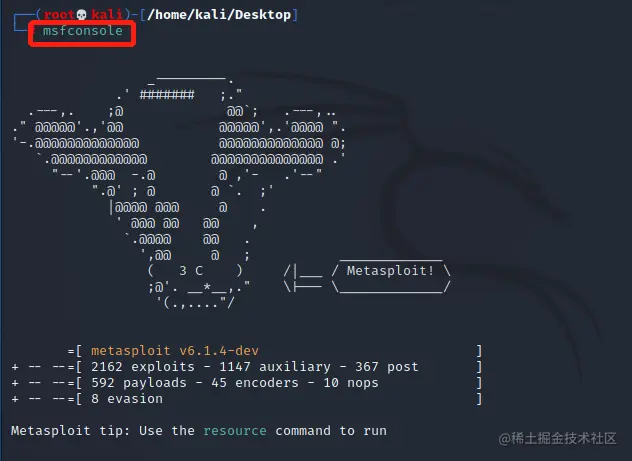Click the red root username in prompt
The image size is (632, 461).
(59, 15)
